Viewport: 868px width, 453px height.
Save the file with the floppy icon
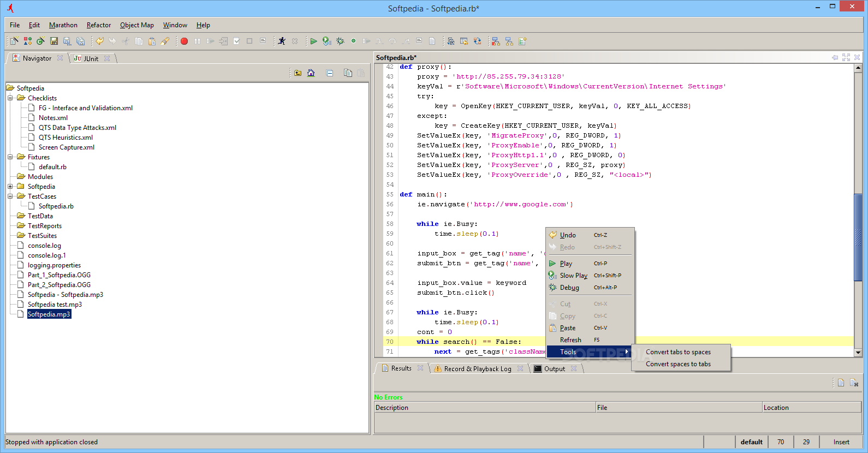[53, 41]
